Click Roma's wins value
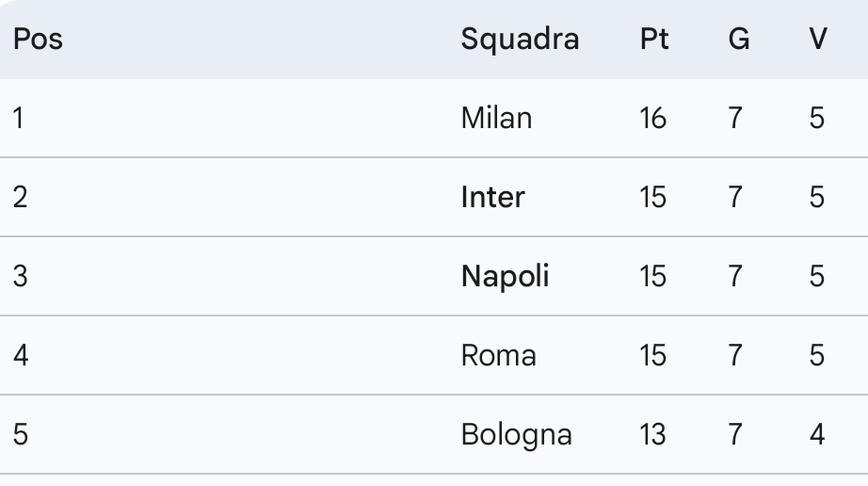The width and height of the screenshot is (868, 486). tap(817, 355)
